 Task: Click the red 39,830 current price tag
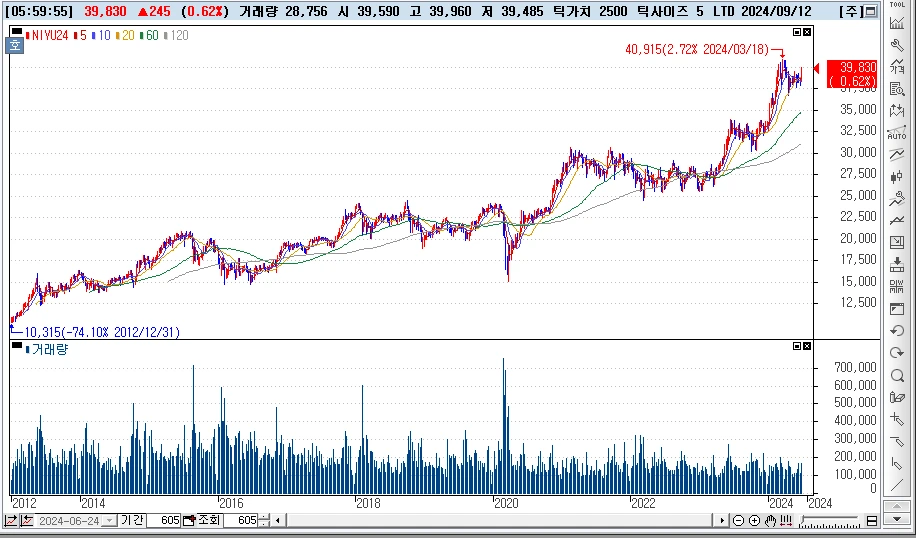(x=852, y=74)
